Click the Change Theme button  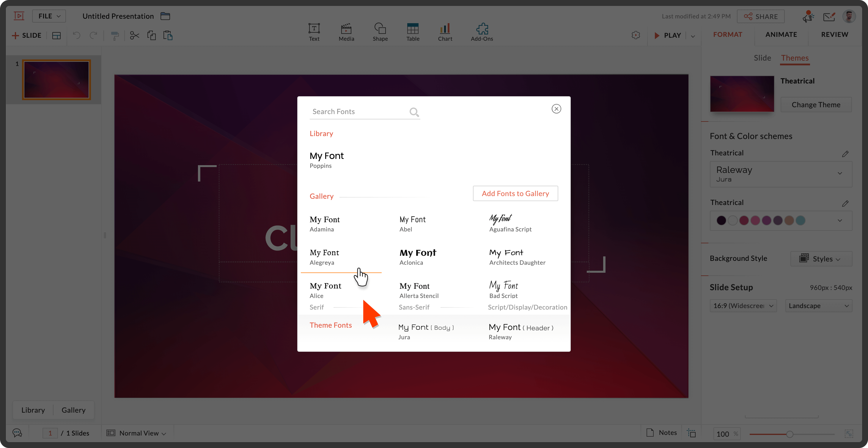(816, 105)
